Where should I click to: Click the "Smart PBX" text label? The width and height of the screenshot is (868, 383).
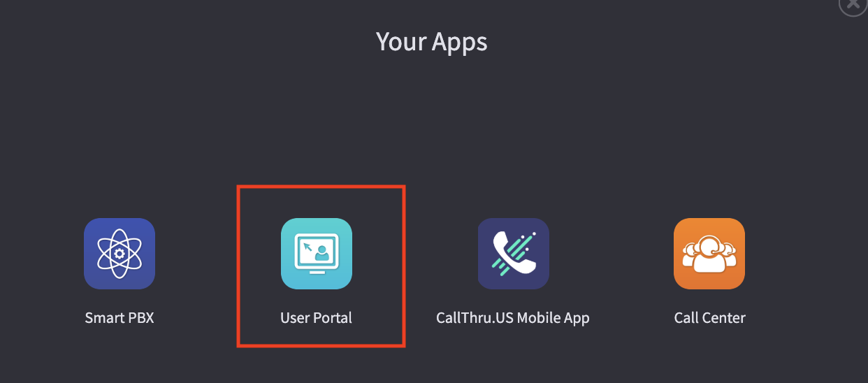click(120, 318)
